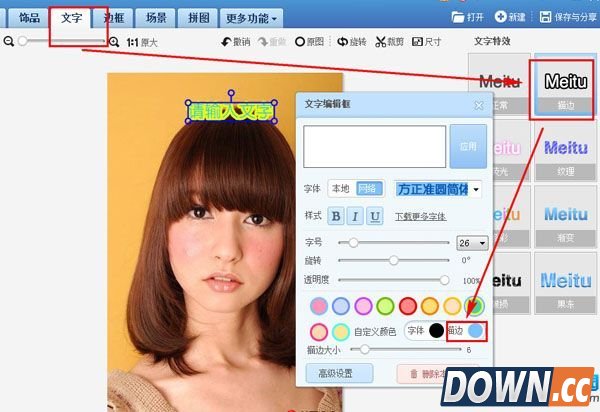The height and width of the screenshot is (412, 600).
Task: Click the new (新建) icon
Action: [x=503, y=17]
